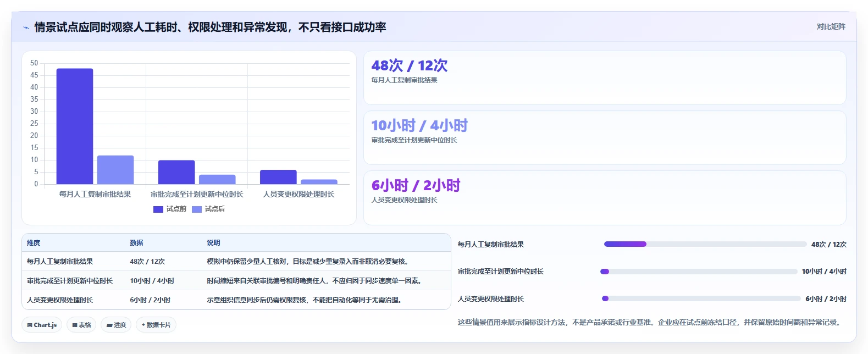Click the 对比矩阵 label in header
The image size is (868, 354).
(831, 26)
